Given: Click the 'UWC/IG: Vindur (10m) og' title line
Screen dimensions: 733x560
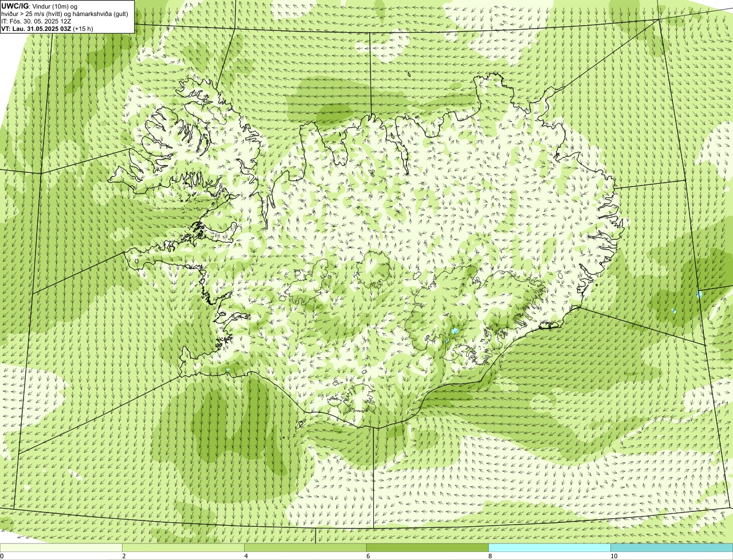Looking at the screenshot, I should 40,6.
